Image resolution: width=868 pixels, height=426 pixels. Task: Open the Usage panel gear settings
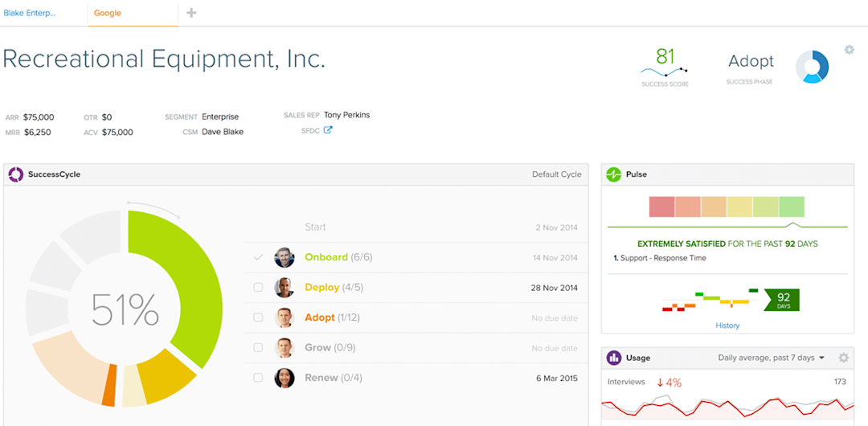point(843,358)
